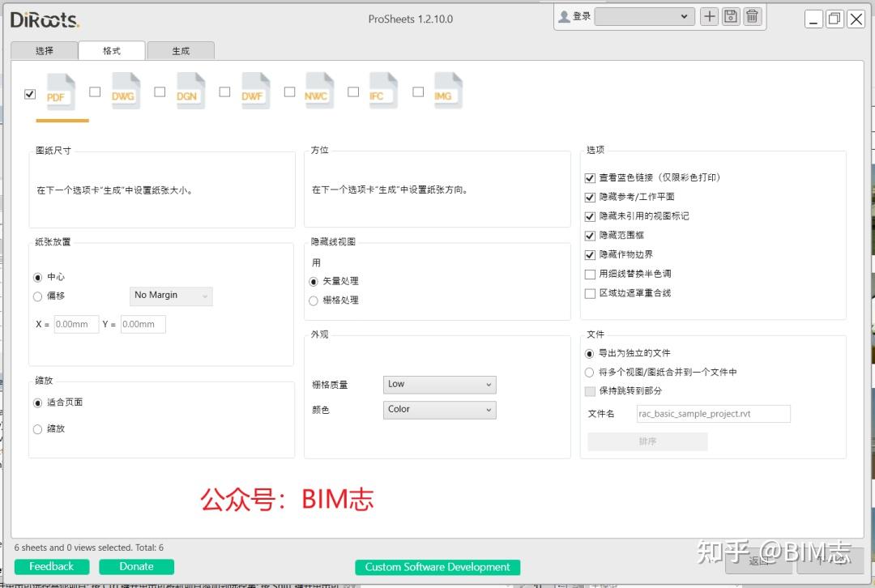Select the IFC export format icon
The width and height of the screenshot is (875, 588).
(382, 91)
